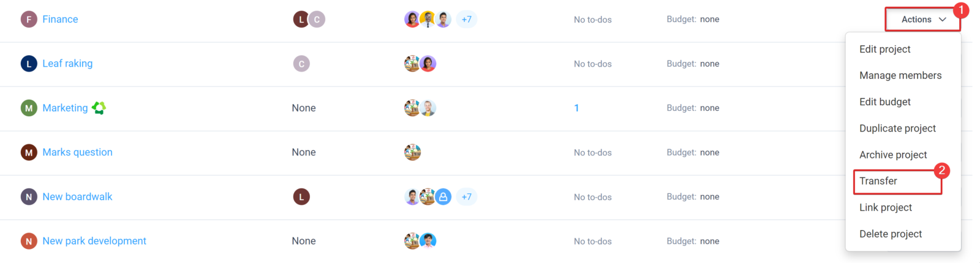980x263 pixels.
Task: Click the Finance project F avatar icon
Action: pyautogui.click(x=29, y=20)
